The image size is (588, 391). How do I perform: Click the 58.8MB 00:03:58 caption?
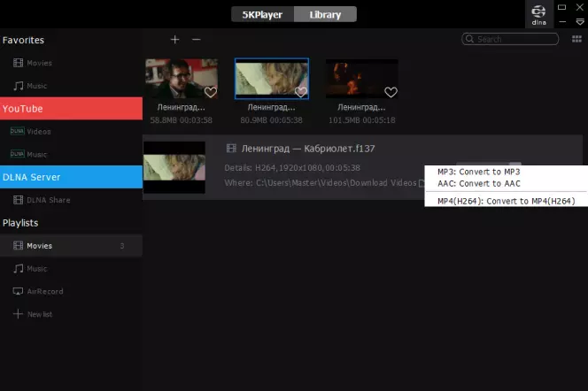coord(182,120)
